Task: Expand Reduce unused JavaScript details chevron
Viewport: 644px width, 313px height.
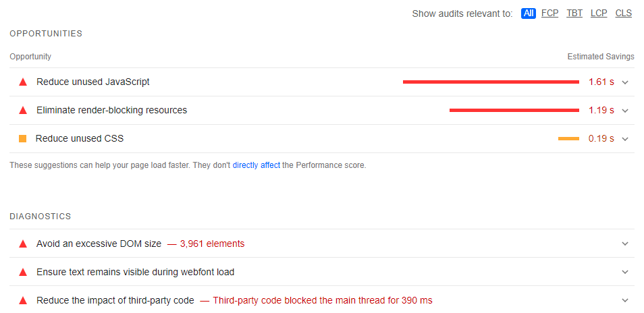Action: click(x=625, y=82)
